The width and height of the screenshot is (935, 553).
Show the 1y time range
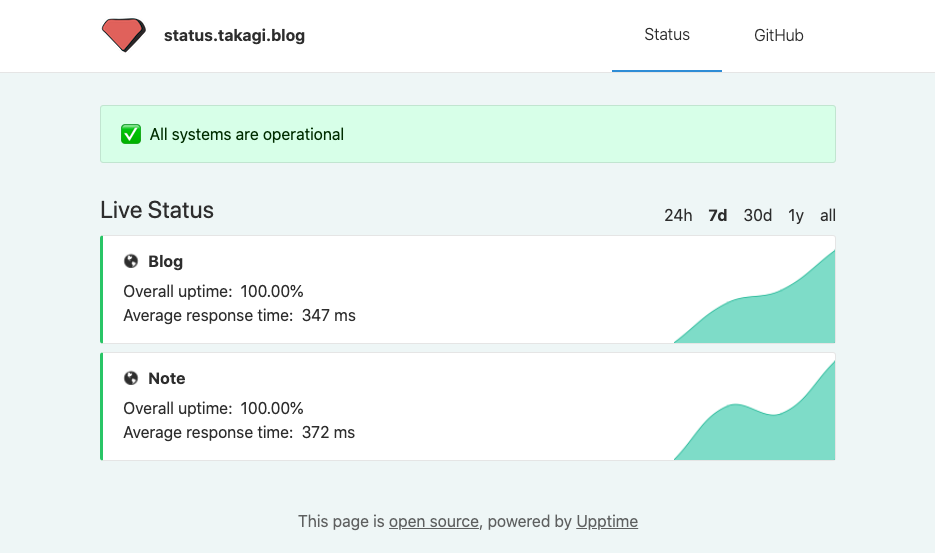(796, 215)
